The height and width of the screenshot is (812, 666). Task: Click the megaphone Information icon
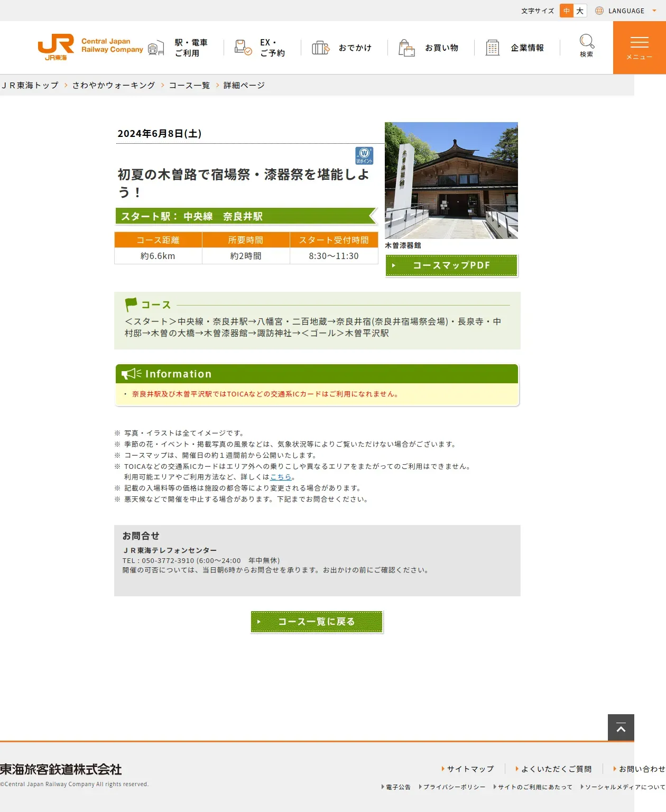(131, 374)
